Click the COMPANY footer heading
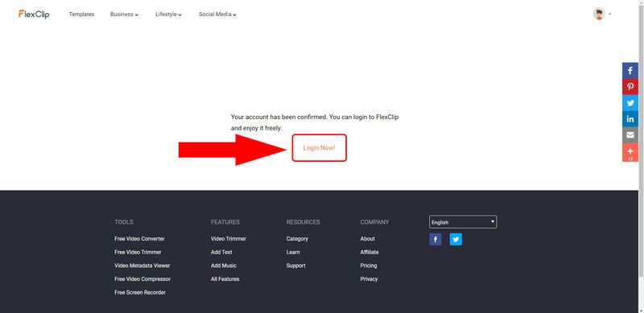The image size is (644, 313). 374,222
